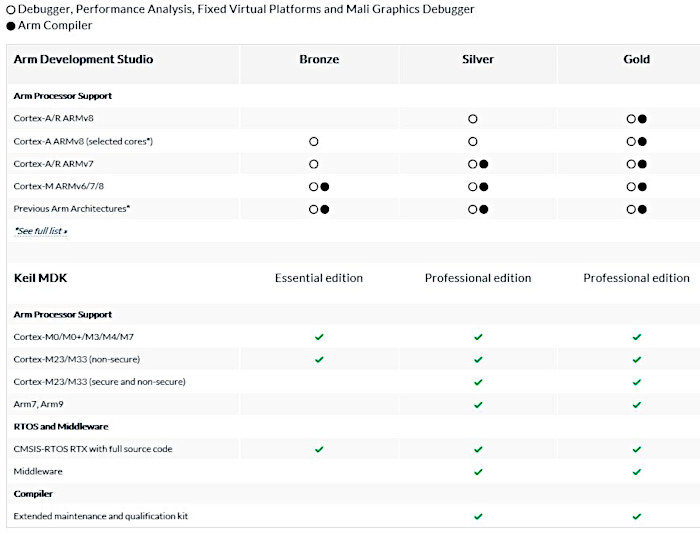Click the Bronze circle for Cortex-A ARMv8 selected cores

(x=313, y=142)
